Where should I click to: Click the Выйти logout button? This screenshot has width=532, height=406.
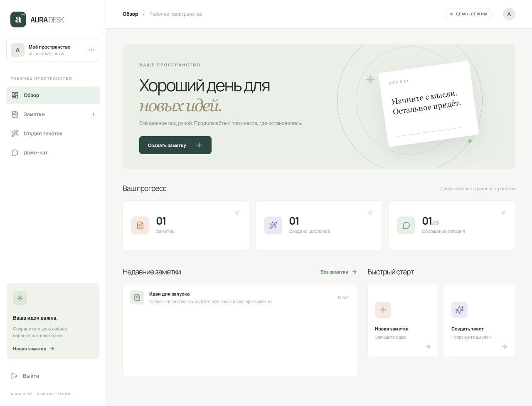25,376
